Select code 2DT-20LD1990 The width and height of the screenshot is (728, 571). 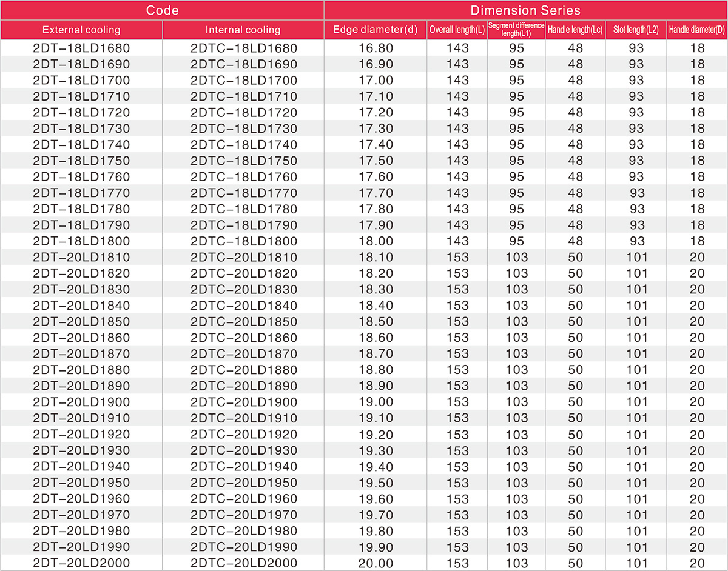coord(81,546)
